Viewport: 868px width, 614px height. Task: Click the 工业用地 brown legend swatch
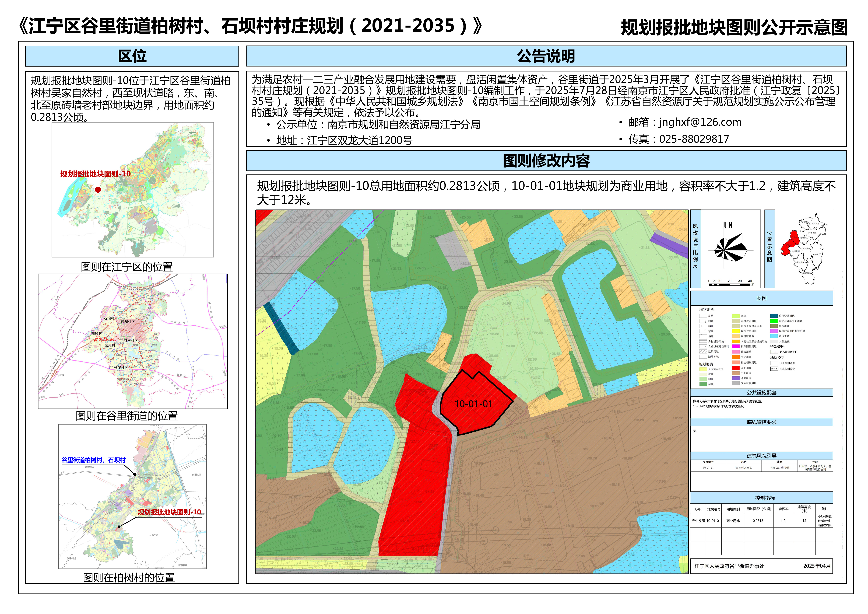(x=736, y=373)
